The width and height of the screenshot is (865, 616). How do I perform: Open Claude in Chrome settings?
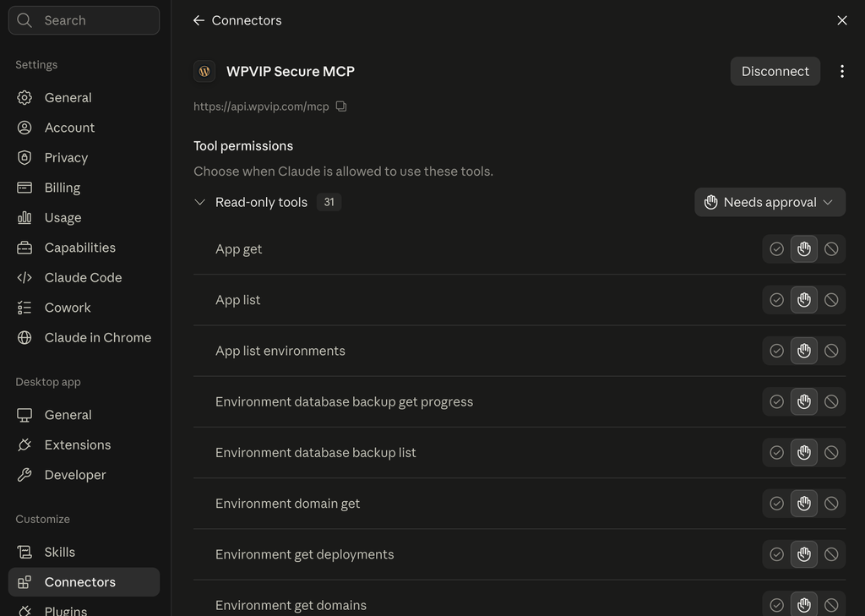pos(84,338)
